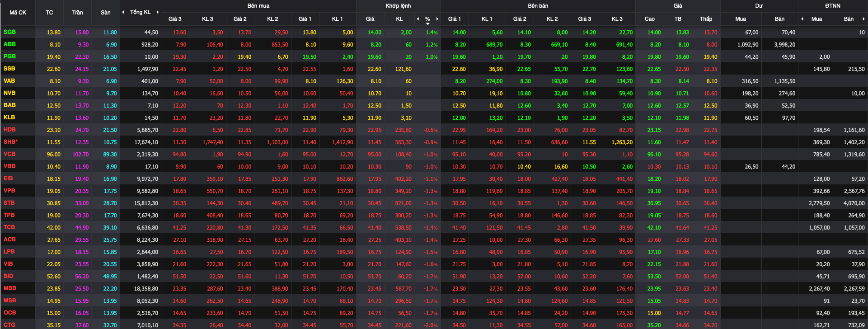Viewport: 868px width, 329px height.
Task: Open stock symbol BAB
Action: pyautogui.click(x=9, y=105)
